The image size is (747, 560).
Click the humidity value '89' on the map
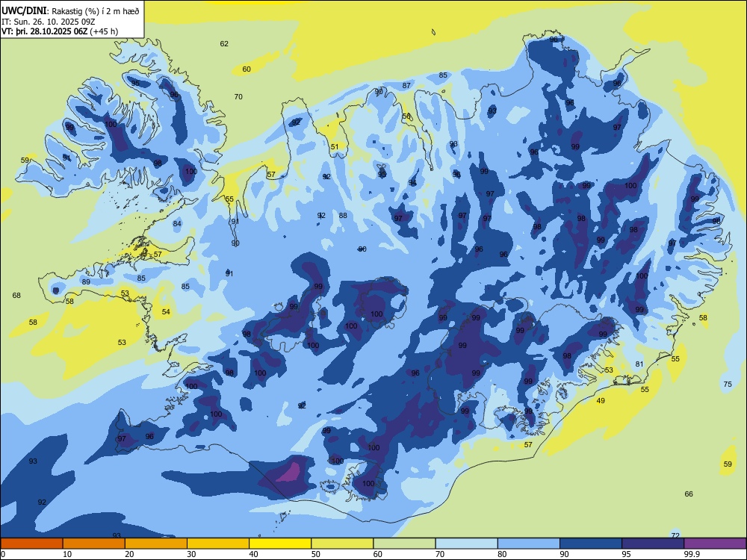86,282
